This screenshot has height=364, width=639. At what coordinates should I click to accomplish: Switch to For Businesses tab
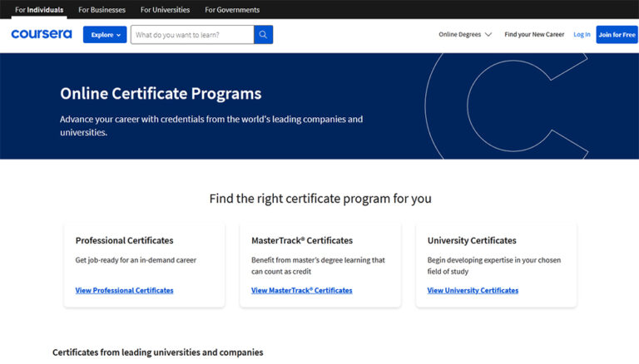click(102, 10)
